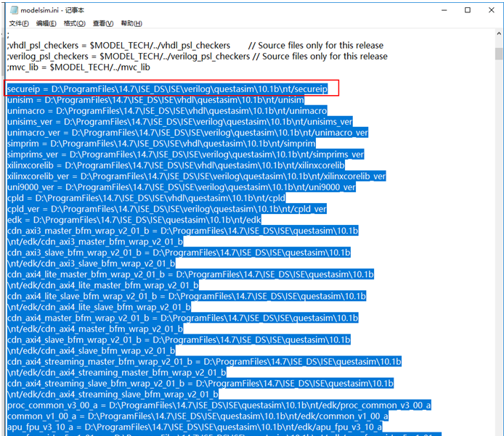Click the 'cdn_axi4_lite_slave_bfm_wrap_v2_01_b =' line

click(187, 296)
